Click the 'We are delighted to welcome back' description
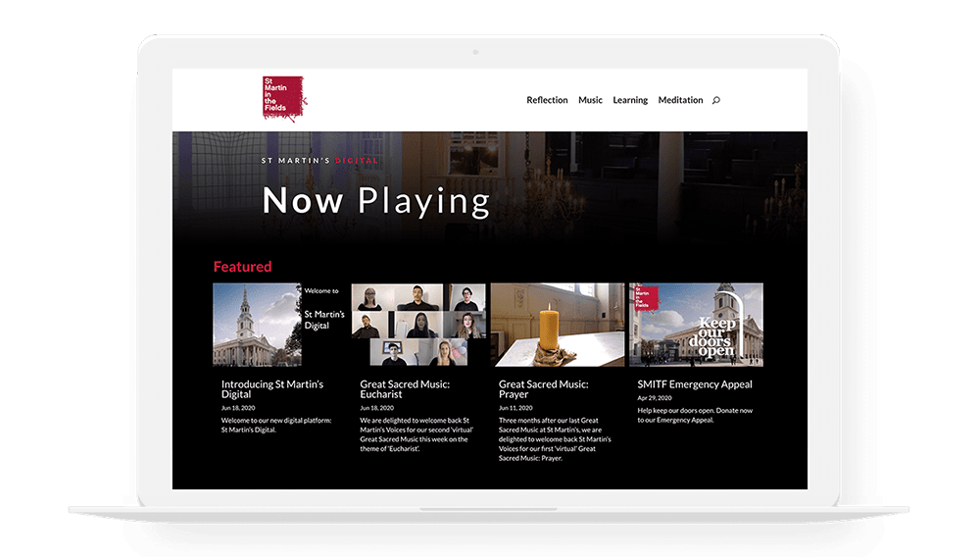Image resolution: width=980 pixels, height=557 pixels. pos(416,434)
